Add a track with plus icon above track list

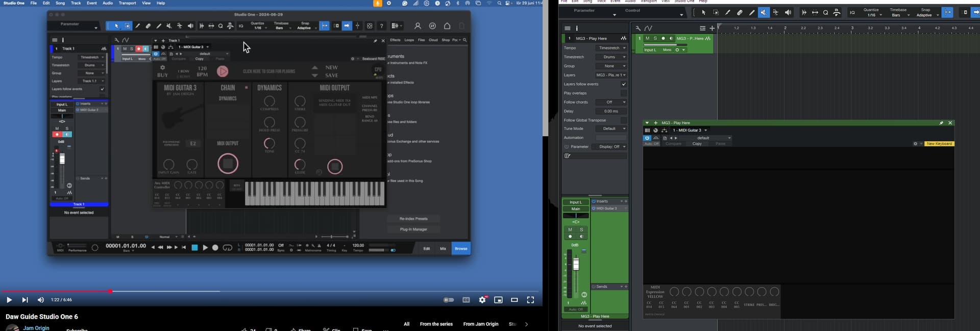712,28
